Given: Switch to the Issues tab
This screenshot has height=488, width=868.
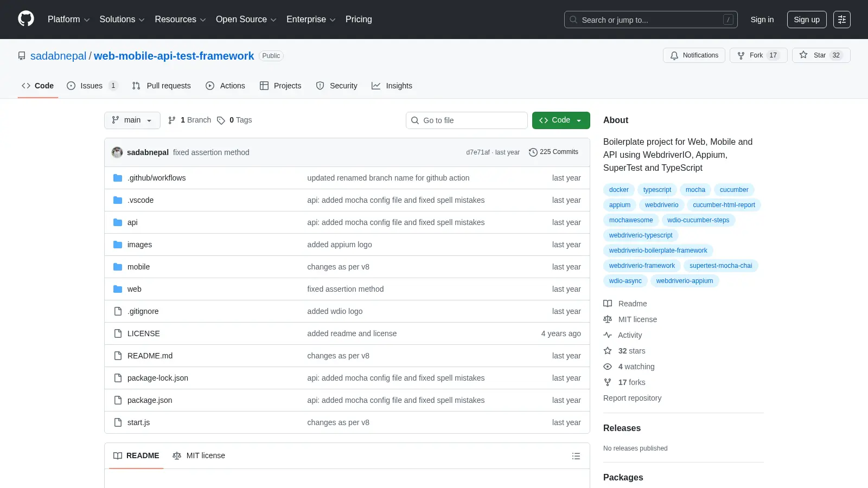Looking at the screenshot, I should pyautogui.click(x=92, y=86).
